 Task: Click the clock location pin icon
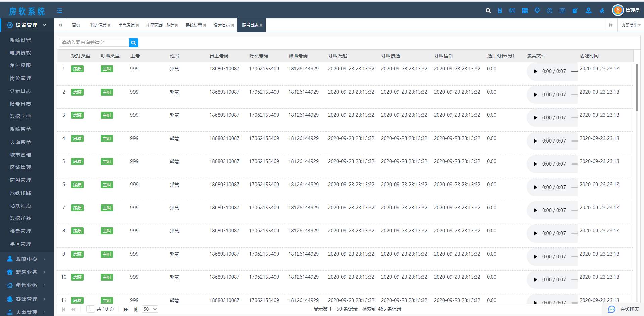(537, 11)
